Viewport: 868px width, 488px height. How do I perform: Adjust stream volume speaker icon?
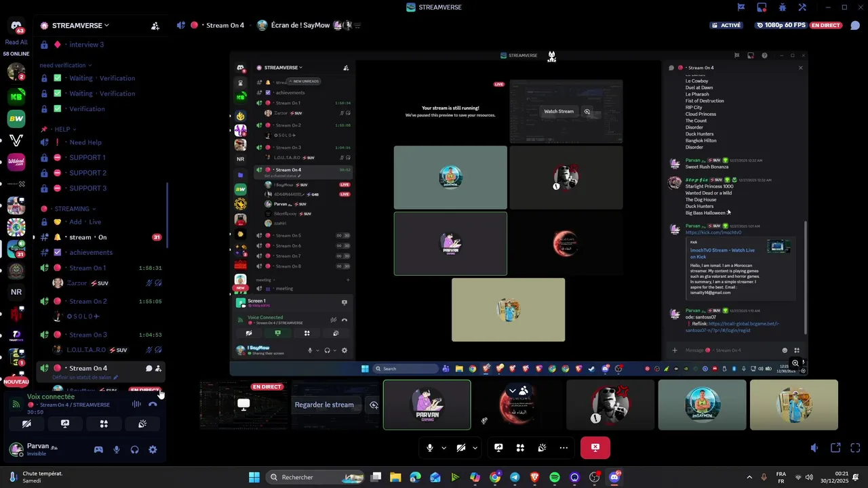[814, 448]
